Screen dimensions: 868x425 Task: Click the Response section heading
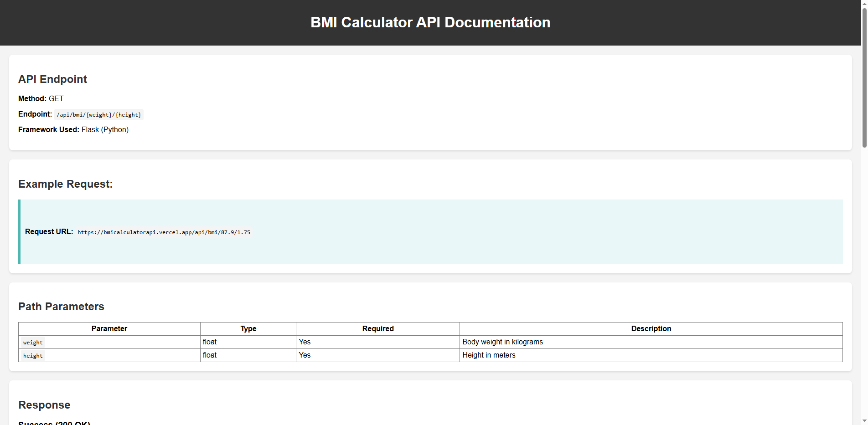pos(44,405)
